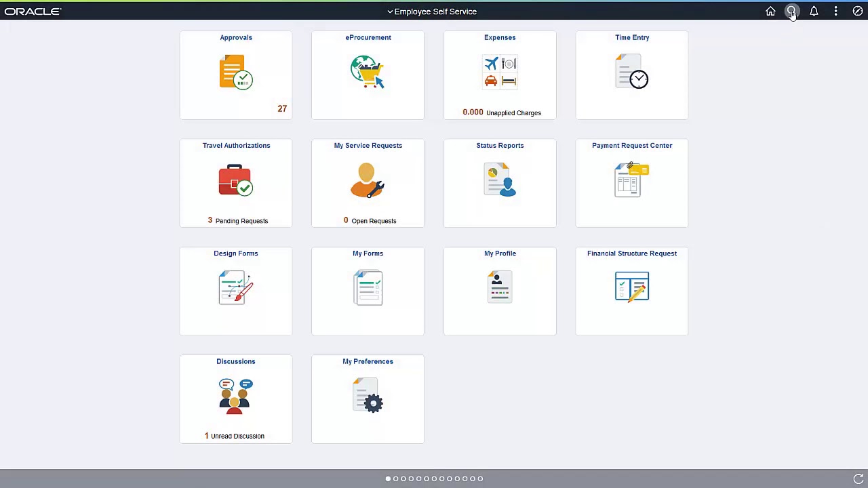Open the Travel Authorizations suitcase icon
This screenshot has height=488, width=868.
click(x=236, y=180)
